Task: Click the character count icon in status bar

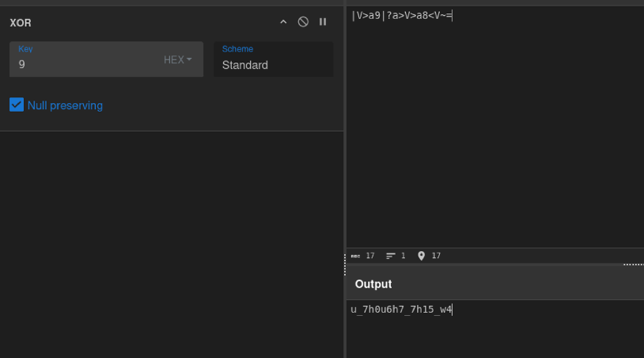Action: pyautogui.click(x=355, y=256)
